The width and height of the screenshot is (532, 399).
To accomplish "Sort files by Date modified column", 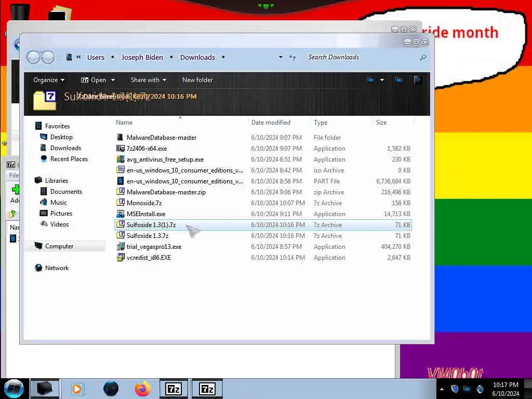I will [271, 123].
